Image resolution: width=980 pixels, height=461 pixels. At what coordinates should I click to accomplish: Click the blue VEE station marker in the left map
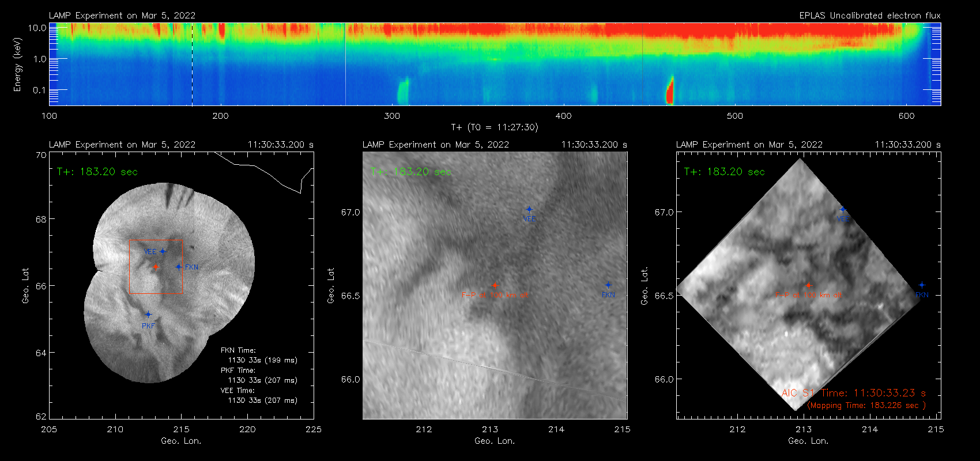click(x=163, y=251)
